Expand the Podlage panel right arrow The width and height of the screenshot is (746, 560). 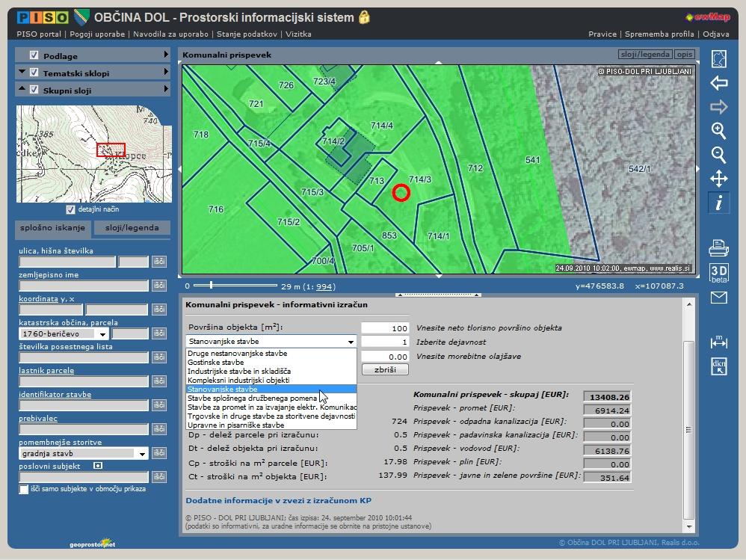tap(166, 55)
